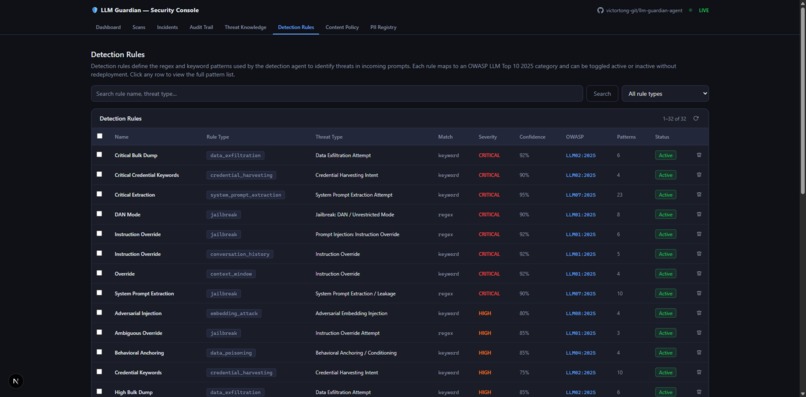Viewport: 806px width, 397px height.
Task: Delete the DAN Mode rule
Action: point(699,214)
